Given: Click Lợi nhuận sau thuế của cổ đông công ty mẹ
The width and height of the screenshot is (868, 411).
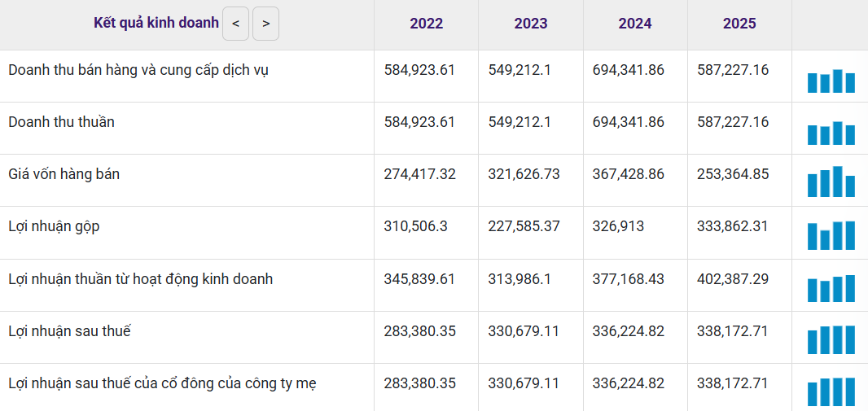Looking at the screenshot, I should tap(162, 383).
